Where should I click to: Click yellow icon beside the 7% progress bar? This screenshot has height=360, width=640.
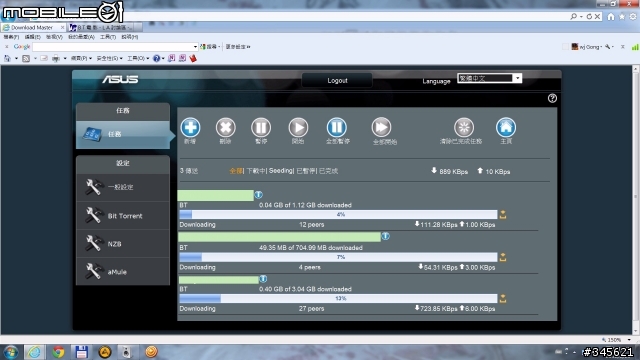[503, 257]
